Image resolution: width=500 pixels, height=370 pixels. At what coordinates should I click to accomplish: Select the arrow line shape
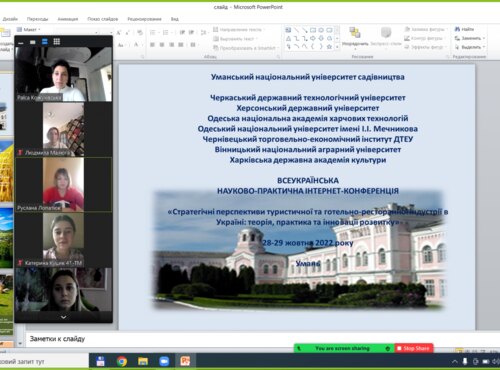pos(305,30)
